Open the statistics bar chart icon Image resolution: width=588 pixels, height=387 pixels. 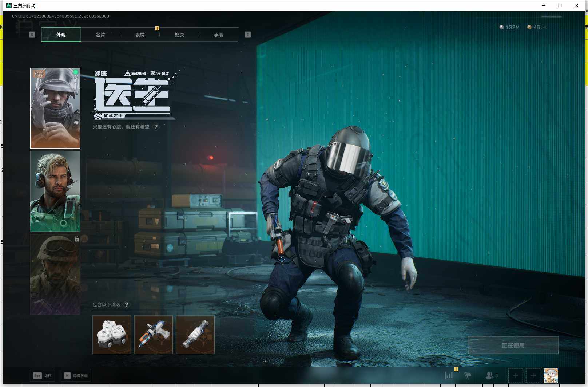pos(449,375)
